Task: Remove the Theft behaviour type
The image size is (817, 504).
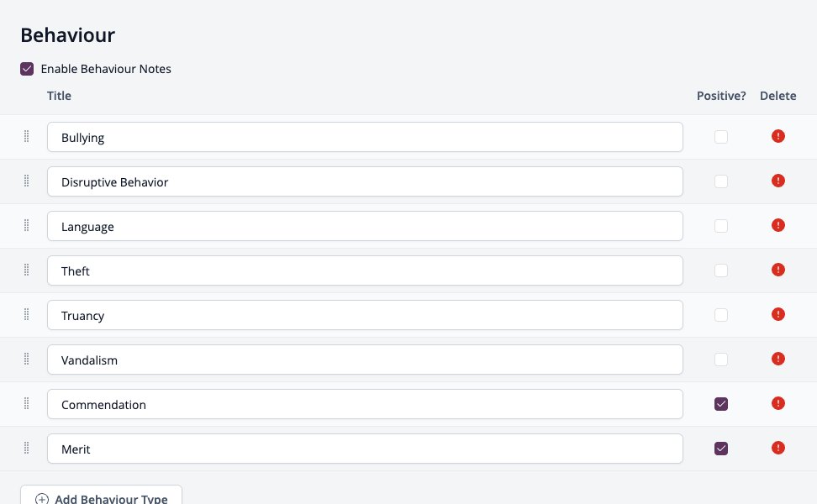Action: point(778,270)
